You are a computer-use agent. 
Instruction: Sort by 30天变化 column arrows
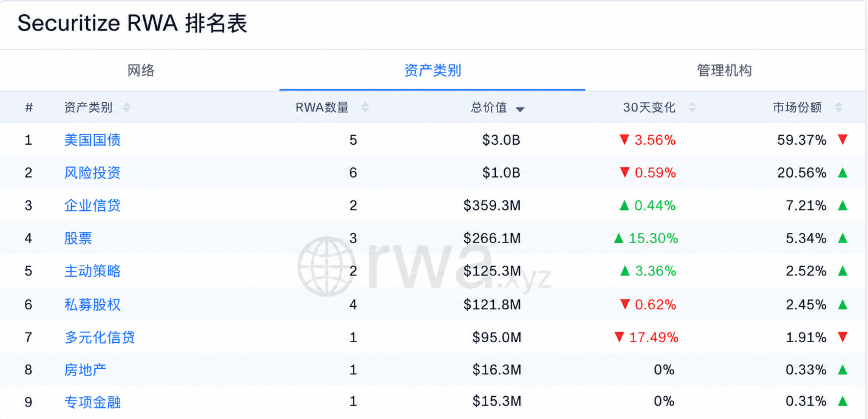692,108
